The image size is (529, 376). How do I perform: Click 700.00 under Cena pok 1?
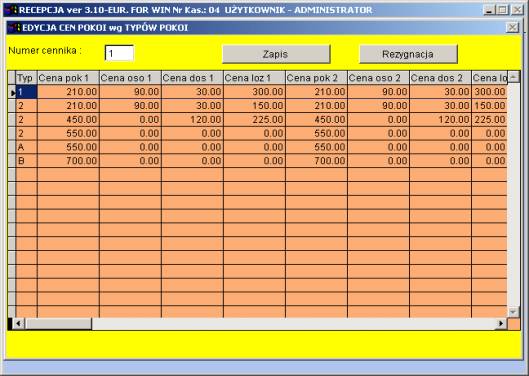(68, 161)
